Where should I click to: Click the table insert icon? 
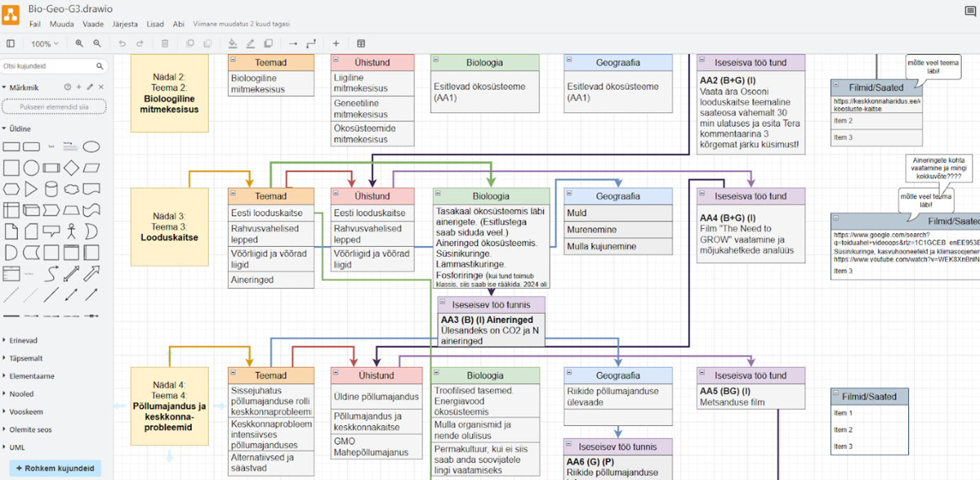pos(361,44)
